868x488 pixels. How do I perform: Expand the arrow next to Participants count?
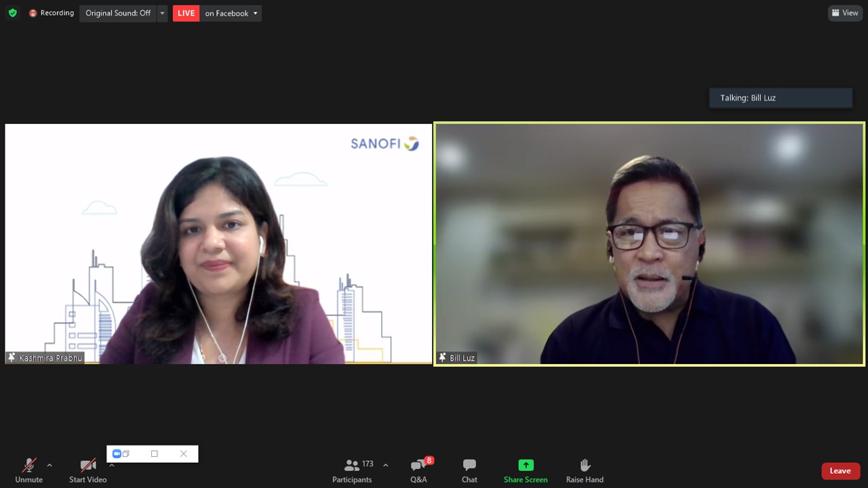(x=386, y=465)
